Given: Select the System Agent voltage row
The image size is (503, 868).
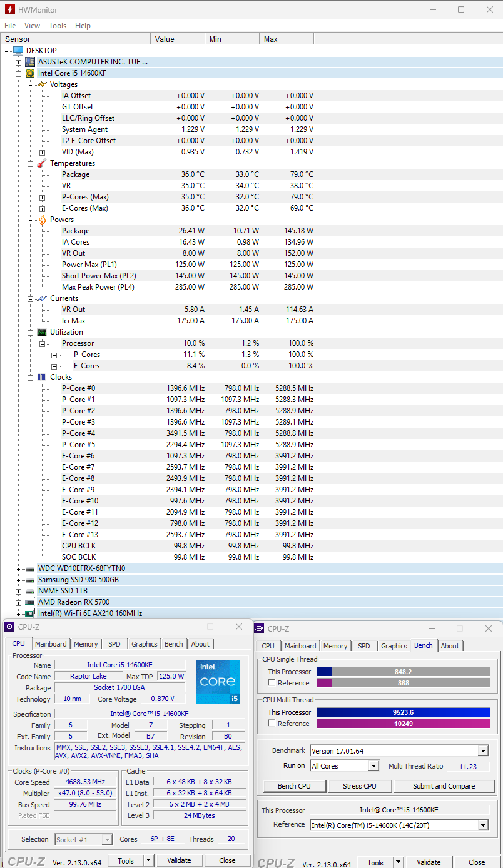Looking at the screenshot, I should click(251, 129).
